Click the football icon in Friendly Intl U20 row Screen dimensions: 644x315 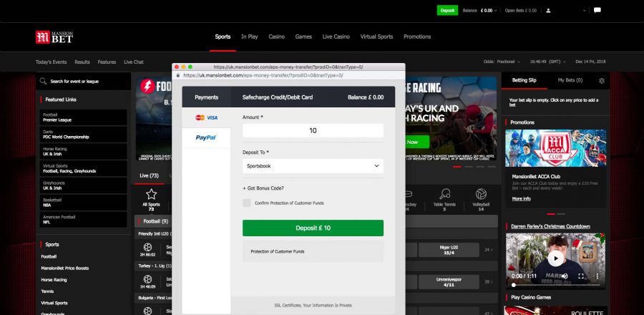coord(147,247)
